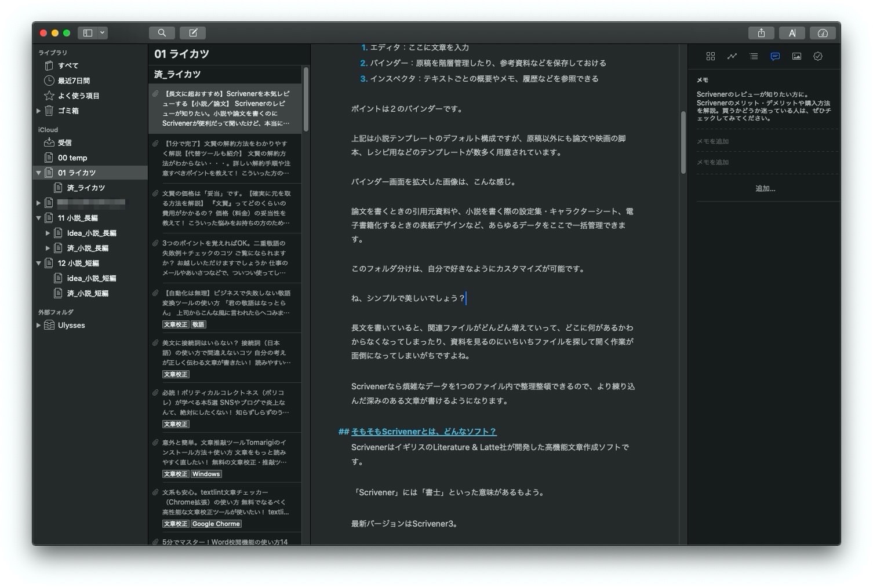Open the sidebar layout dropdown chevron
This screenshot has height=588, width=873.
tap(102, 32)
